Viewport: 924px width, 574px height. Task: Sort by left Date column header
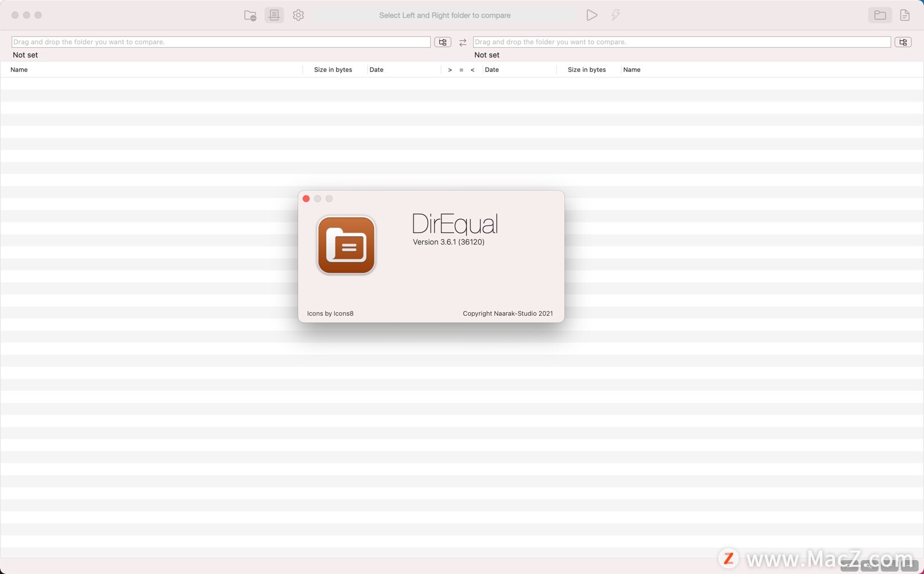click(x=376, y=69)
